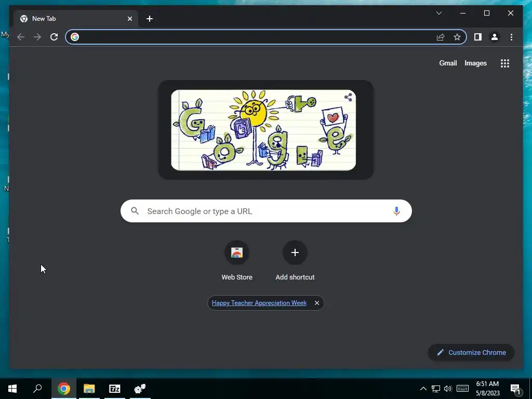The width and height of the screenshot is (532, 399).
Task: Open Google Images link
Action: [475, 63]
